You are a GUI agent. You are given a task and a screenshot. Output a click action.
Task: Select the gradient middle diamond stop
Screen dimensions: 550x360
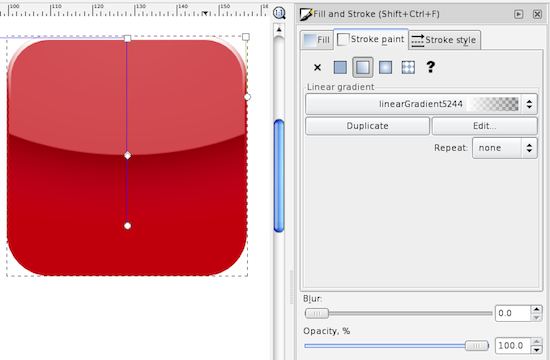pos(128,155)
